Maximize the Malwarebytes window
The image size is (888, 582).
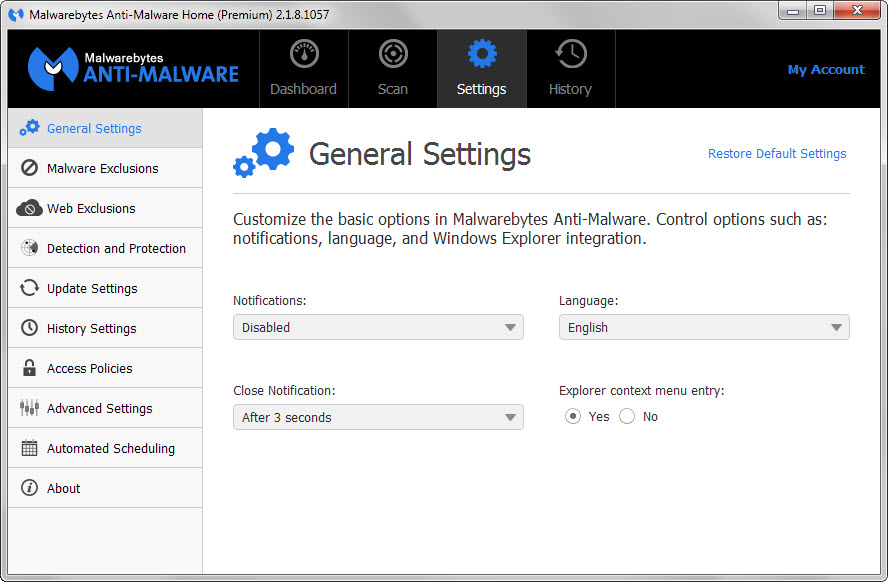[x=820, y=11]
